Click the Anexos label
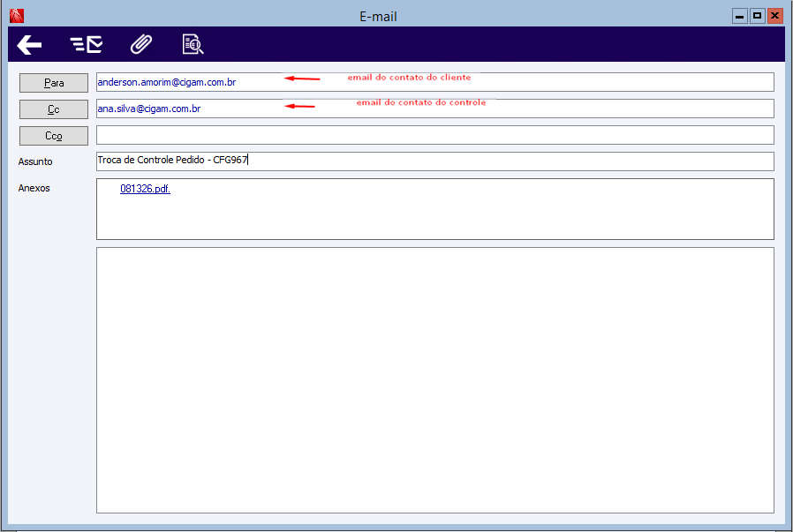 pyautogui.click(x=34, y=188)
